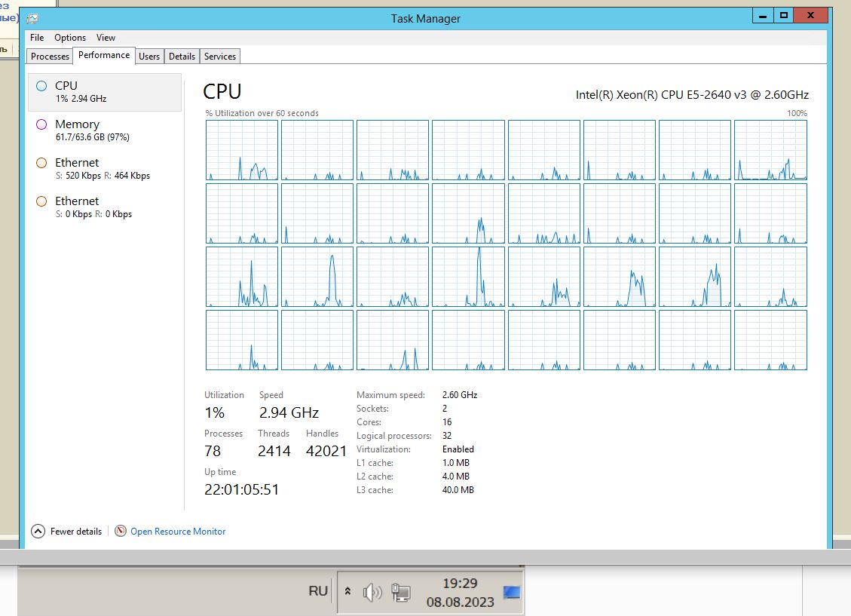The width and height of the screenshot is (851, 616).
Task: Click the RU language indicator
Action: click(318, 591)
